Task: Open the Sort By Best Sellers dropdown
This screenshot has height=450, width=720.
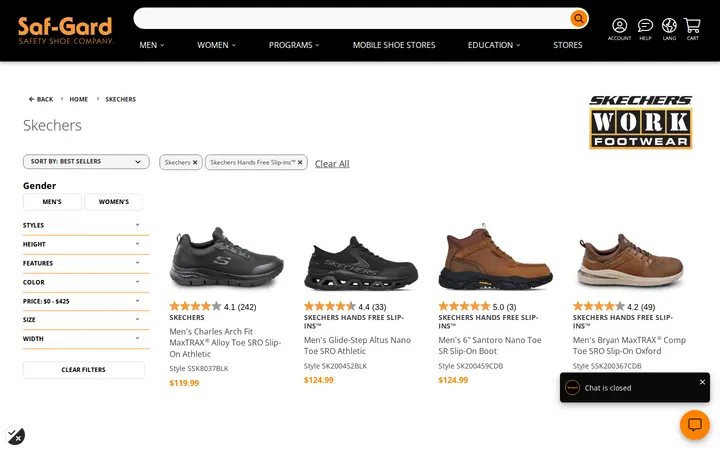Action: click(x=86, y=162)
